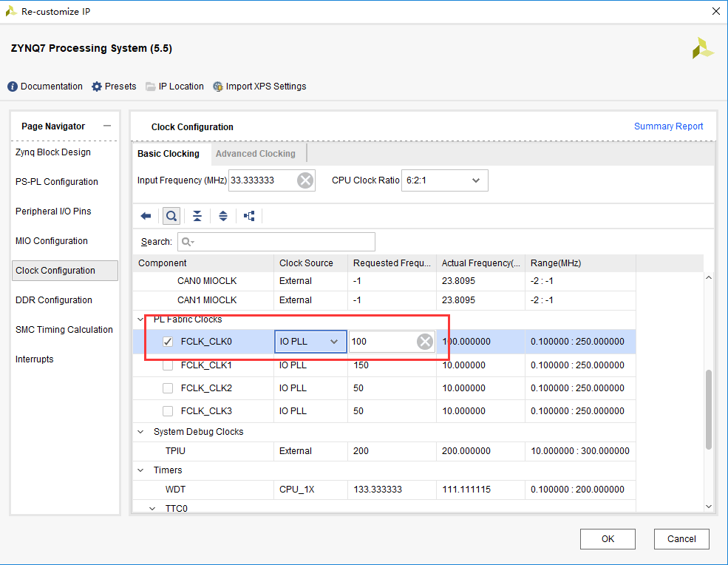
Task: Click the vertical scrollbar thumb
Action: (709, 410)
